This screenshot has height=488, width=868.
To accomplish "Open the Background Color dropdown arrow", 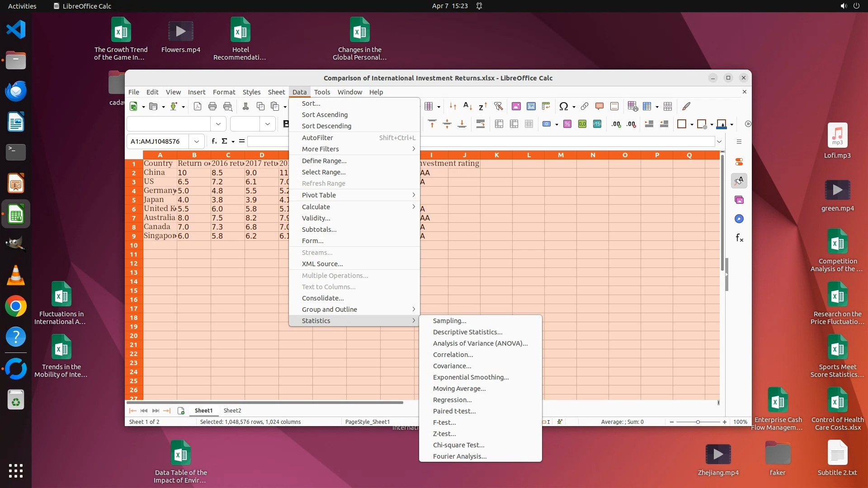I will pos(732,124).
